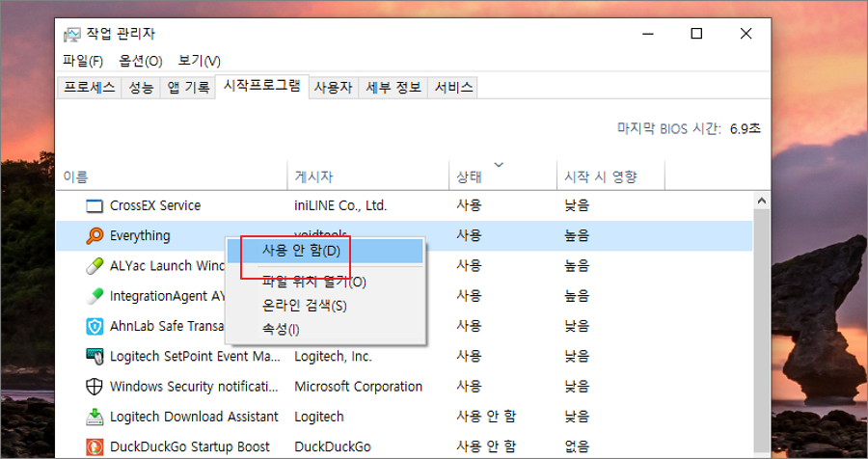Click the Logitech Download Assistant icon

[95, 417]
